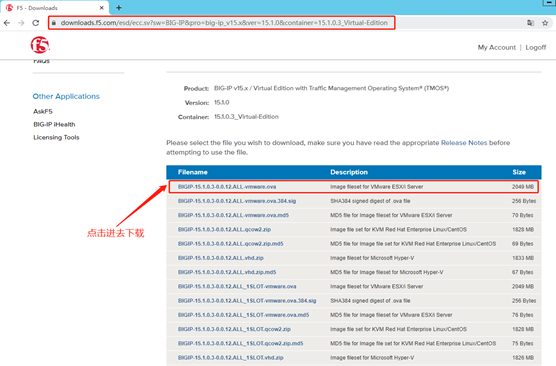
Task: Click the 1826 MB size value
Action: [523, 357]
